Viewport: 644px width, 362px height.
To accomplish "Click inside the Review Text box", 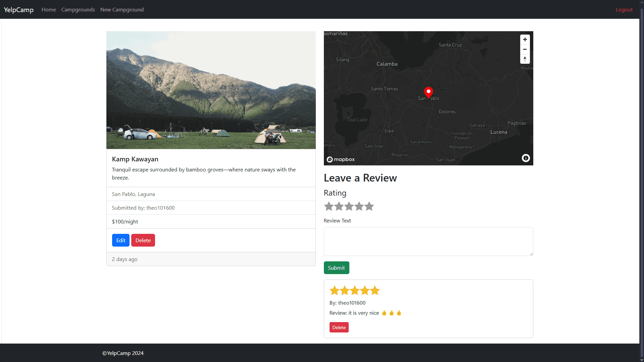I will [x=428, y=241].
